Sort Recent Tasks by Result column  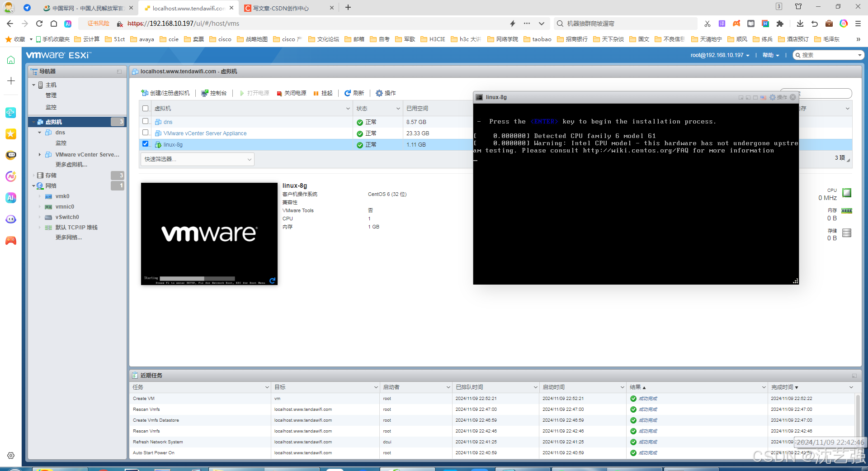[x=637, y=387]
